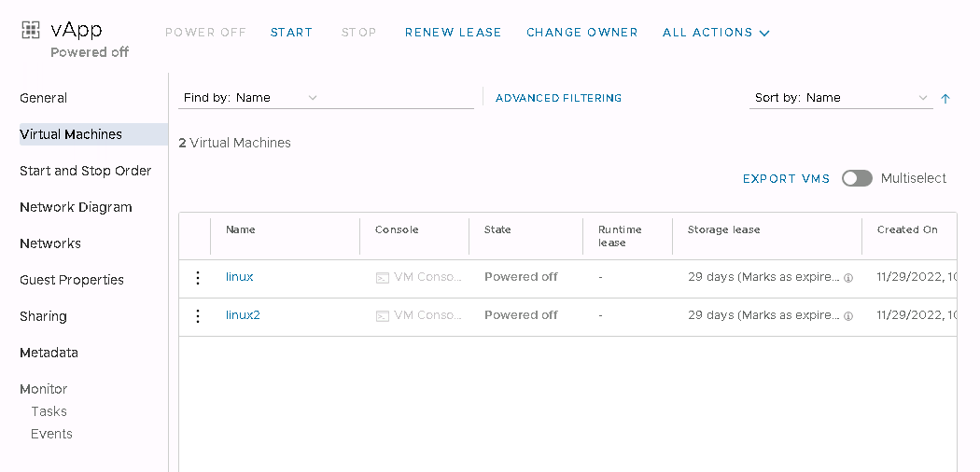Viewport: 980px width, 472px height.
Task: Click the Advanced Filtering link
Action: coord(558,98)
